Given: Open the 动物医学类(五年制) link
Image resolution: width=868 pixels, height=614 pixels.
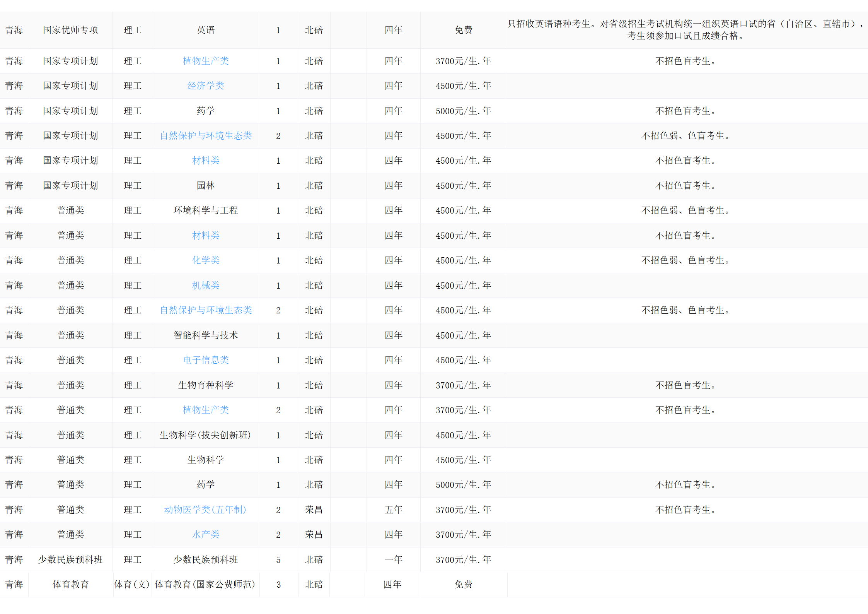Looking at the screenshot, I should tap(205, 510).
